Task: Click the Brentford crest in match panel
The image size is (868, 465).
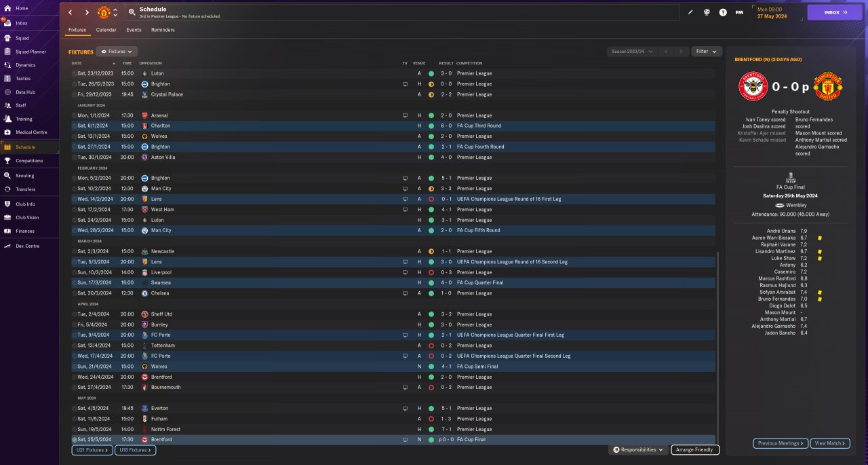Action: pyautogui.click(x=752, y=87)
